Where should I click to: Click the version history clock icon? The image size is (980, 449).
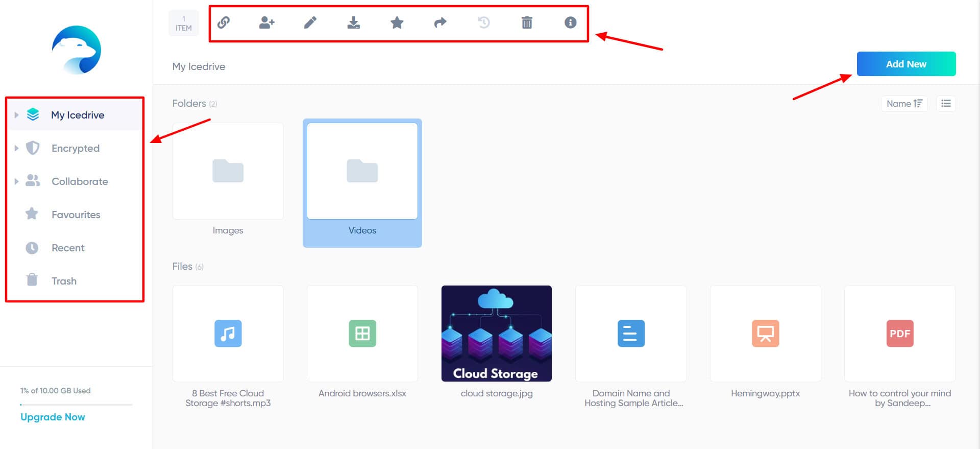pos(483,22)
